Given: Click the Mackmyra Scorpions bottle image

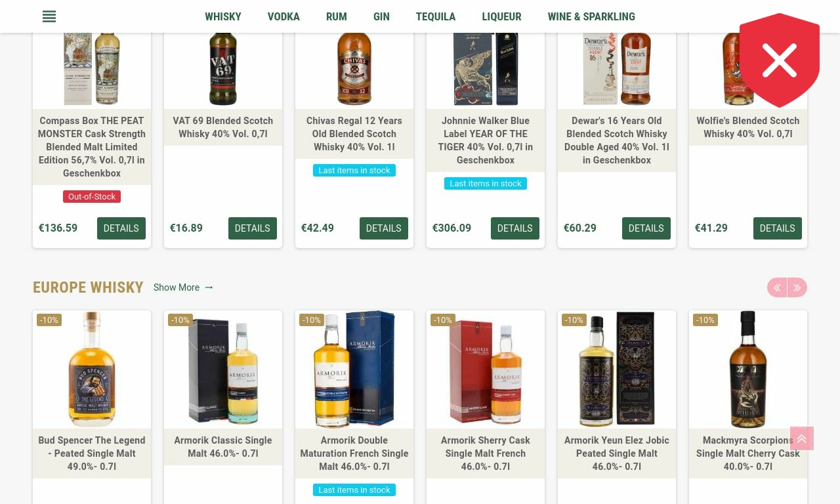Looking at the screenshot, I should pyautogui.click(x=748, y=369).
